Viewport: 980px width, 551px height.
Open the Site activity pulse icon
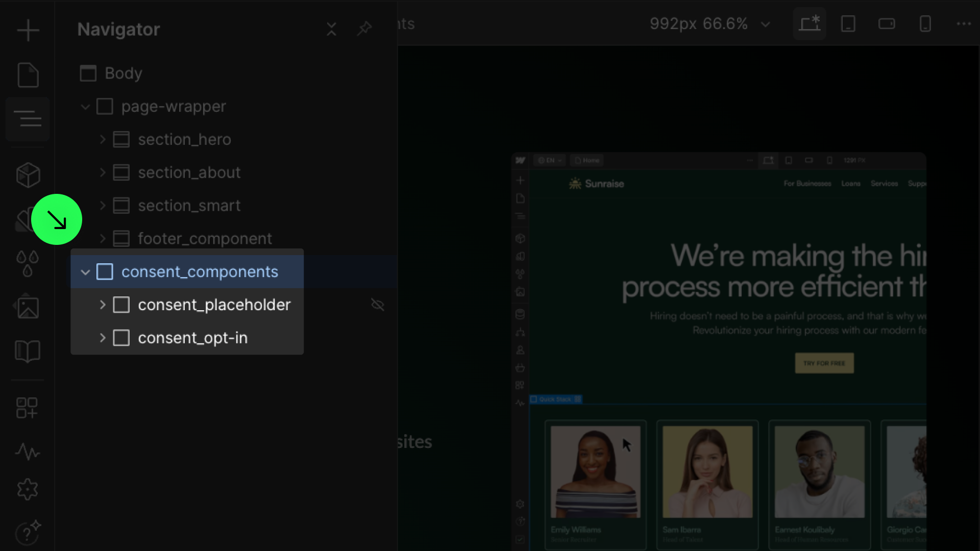click(28, 452)
